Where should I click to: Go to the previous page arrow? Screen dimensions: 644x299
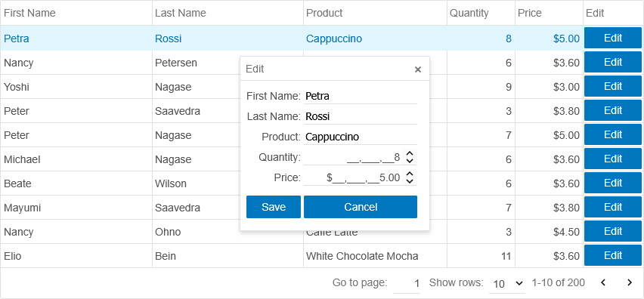(603, 282)
